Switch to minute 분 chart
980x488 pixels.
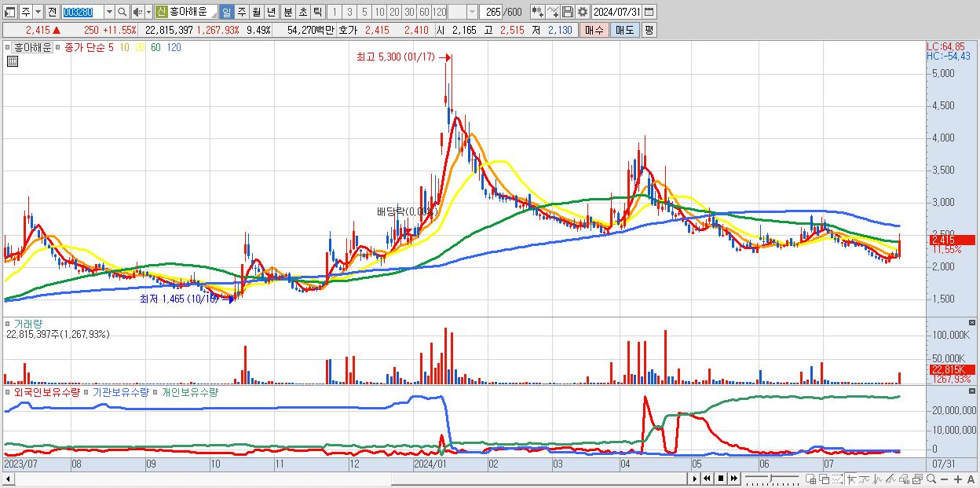(x=287, y=12)
